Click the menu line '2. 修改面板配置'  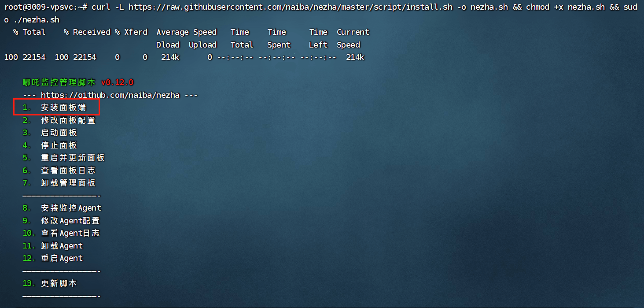pyautogui.click(x=59, y=120)
